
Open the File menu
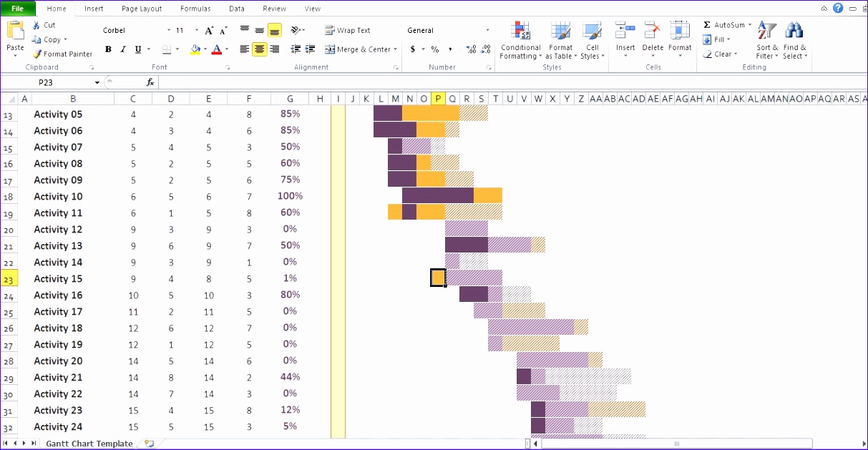pyautogui.click(x=18, y=9)
